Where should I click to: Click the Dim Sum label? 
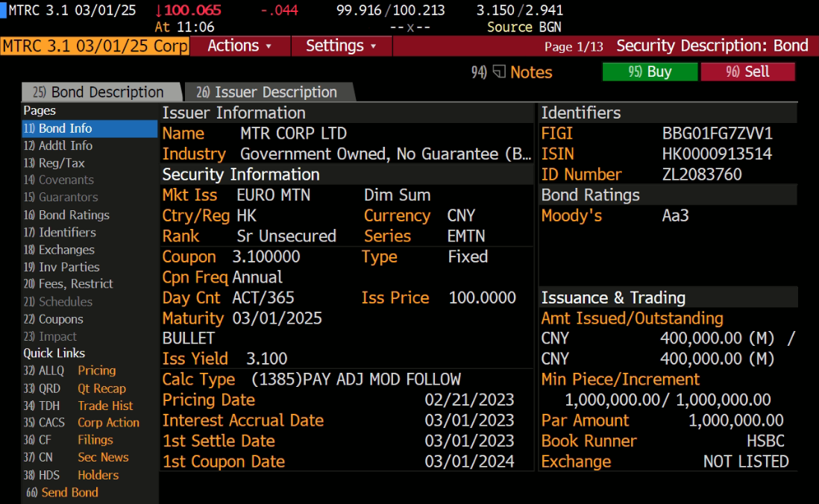click(x=397, y=195)
